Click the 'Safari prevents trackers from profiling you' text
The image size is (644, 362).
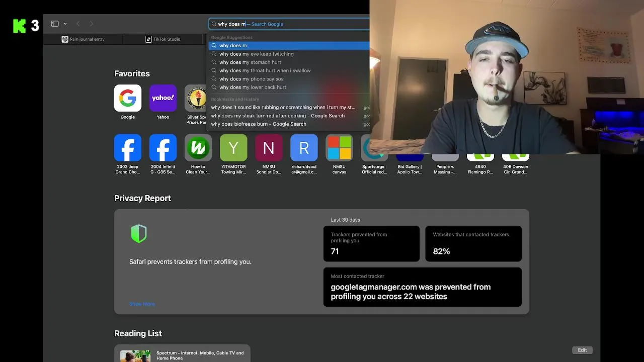pyautogui.click(x=190, y=261)
